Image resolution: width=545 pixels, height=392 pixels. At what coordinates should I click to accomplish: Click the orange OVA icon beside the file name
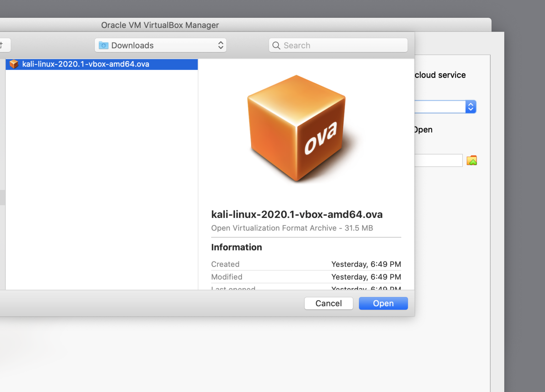click(14, 64)
